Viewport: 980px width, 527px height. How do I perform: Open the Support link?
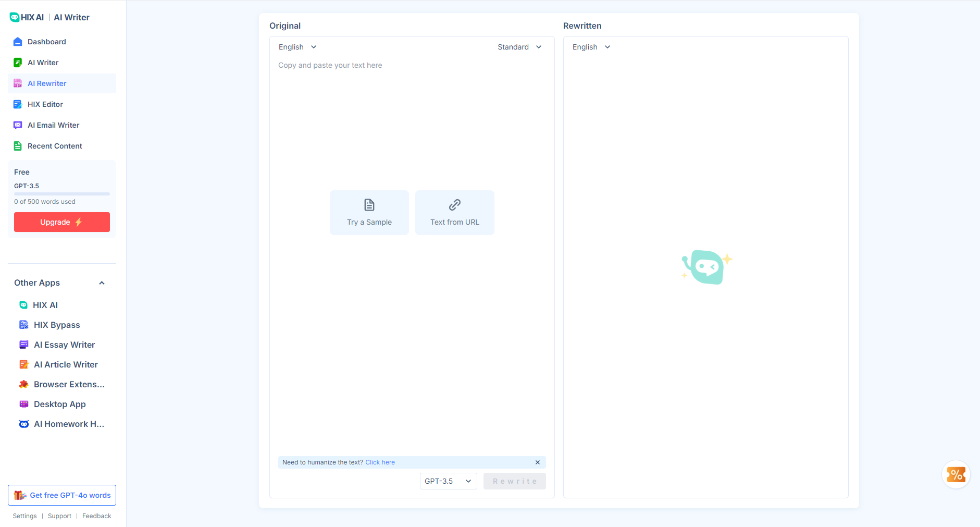pyautogui.click(x=59, y=516)
